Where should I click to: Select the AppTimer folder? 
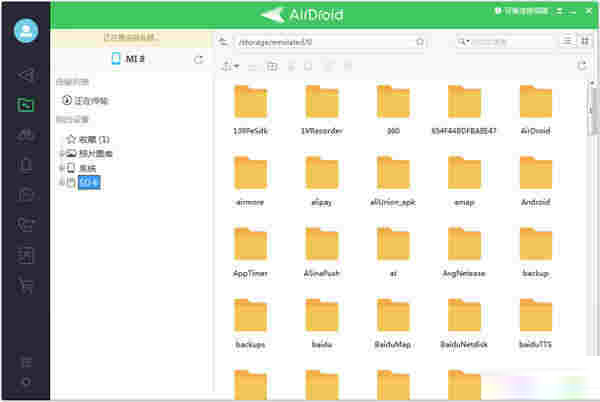(x=250, y=253)
